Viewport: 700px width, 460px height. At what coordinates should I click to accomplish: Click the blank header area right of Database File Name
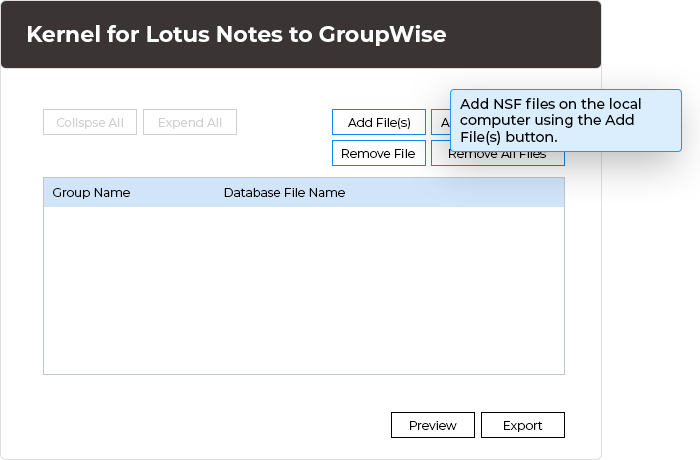click(x=460, y=193)
